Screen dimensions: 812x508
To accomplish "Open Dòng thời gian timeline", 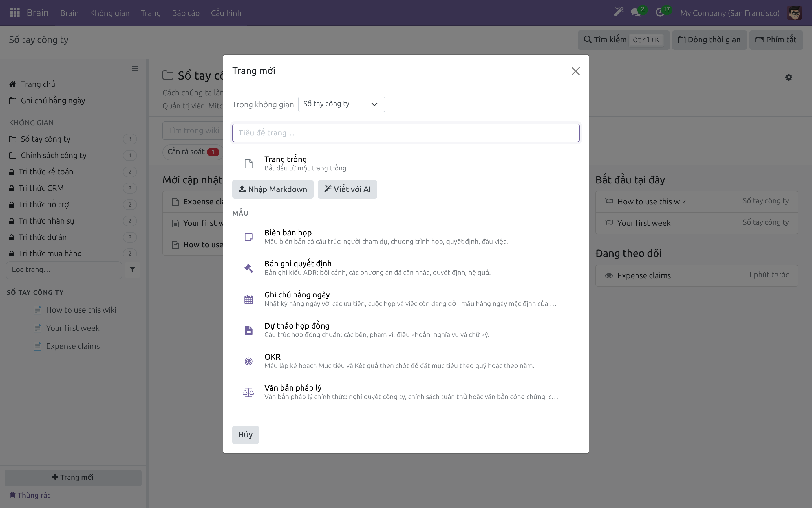I will coord(709,40).
